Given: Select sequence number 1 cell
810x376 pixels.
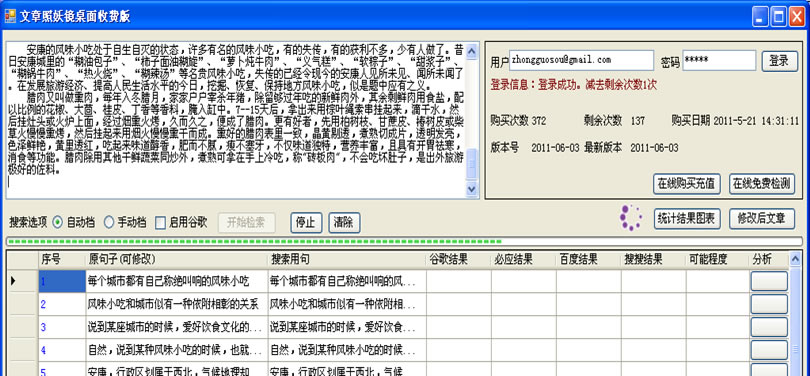Looking at the screenshot, I should point(62,281).
